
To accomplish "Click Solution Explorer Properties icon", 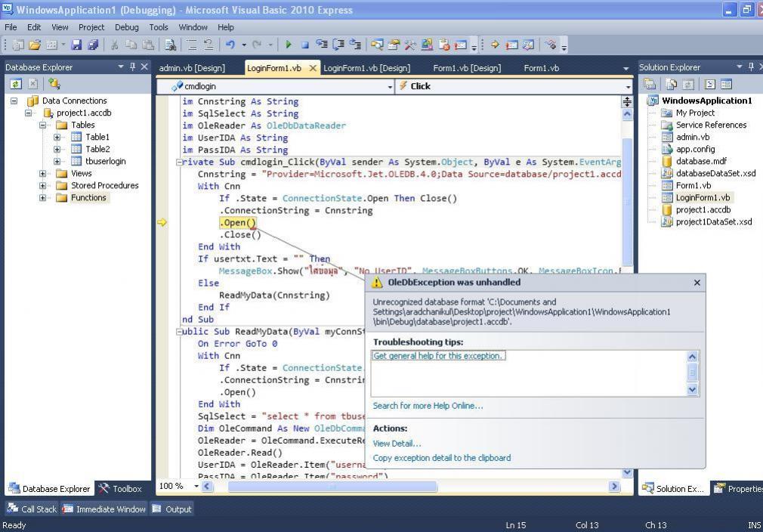I will tap(650, 84).
